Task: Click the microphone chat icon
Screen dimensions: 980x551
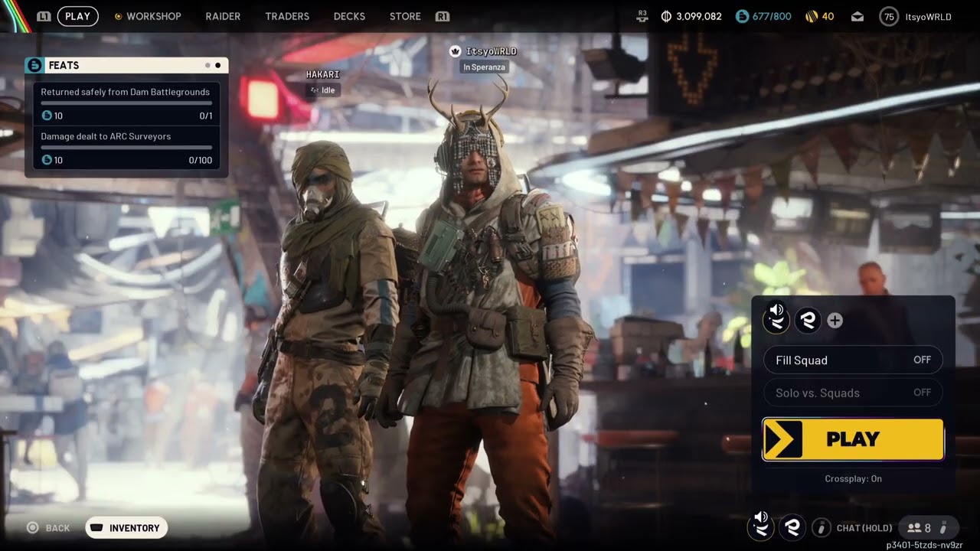Action: point(822,527)
